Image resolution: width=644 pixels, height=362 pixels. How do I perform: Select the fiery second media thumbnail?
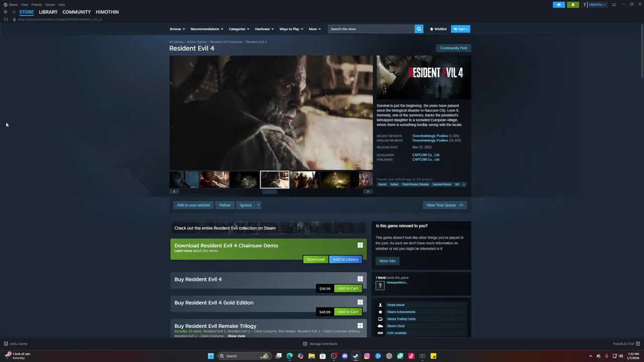tap(214, 179)
